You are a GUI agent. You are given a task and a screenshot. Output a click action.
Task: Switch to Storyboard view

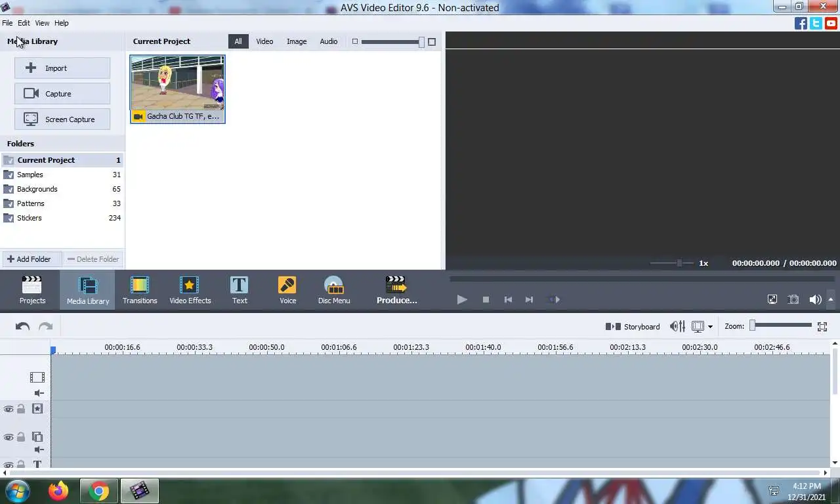[x=633, y=326]
